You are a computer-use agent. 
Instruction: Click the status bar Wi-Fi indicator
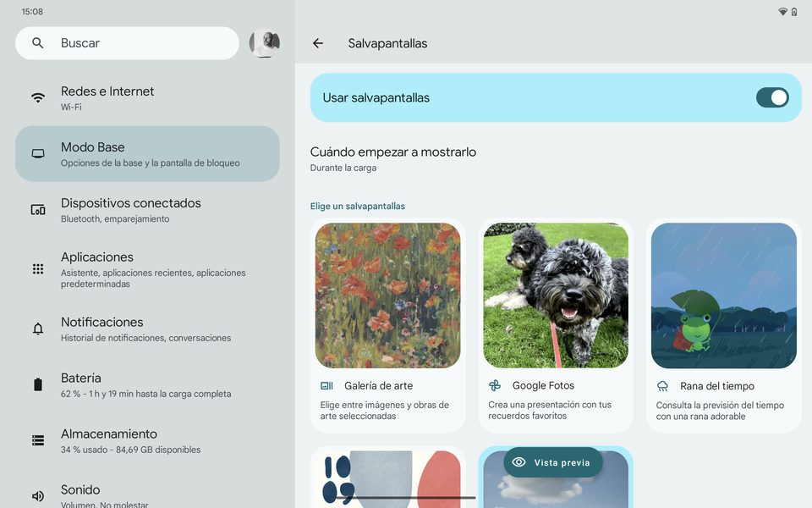point(782,11)
